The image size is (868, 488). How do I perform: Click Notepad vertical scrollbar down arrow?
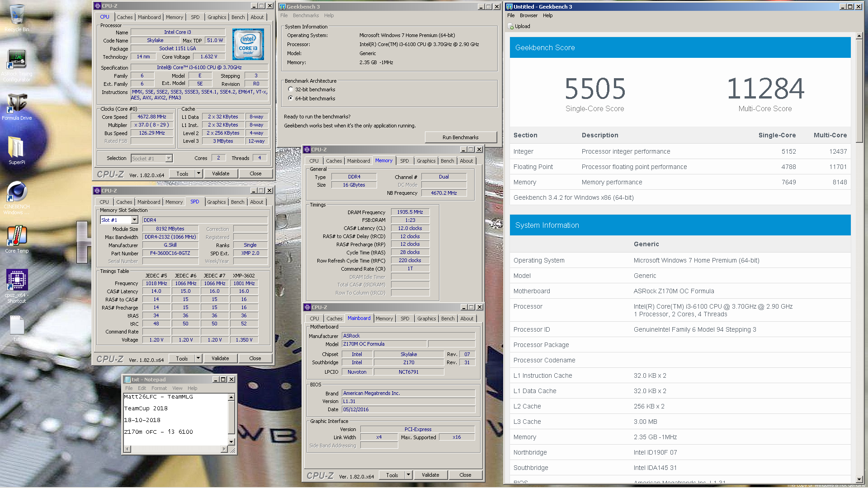(x=231, y=441)
